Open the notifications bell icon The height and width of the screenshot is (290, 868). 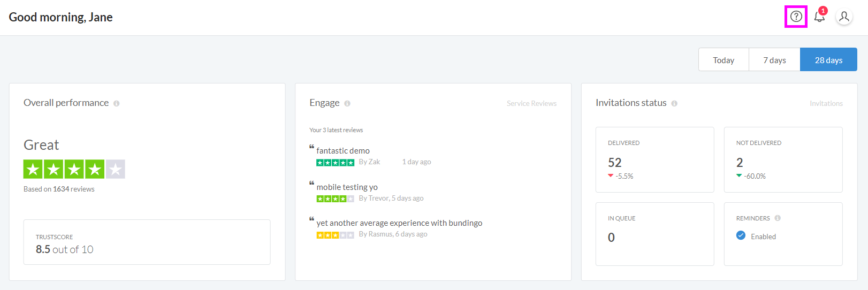tap(819, 17)
